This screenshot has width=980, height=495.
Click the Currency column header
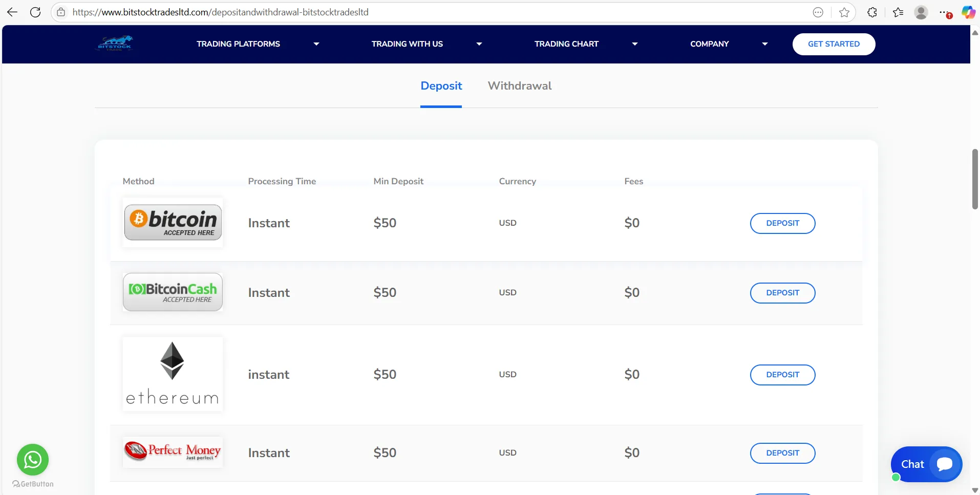point(518,181)
